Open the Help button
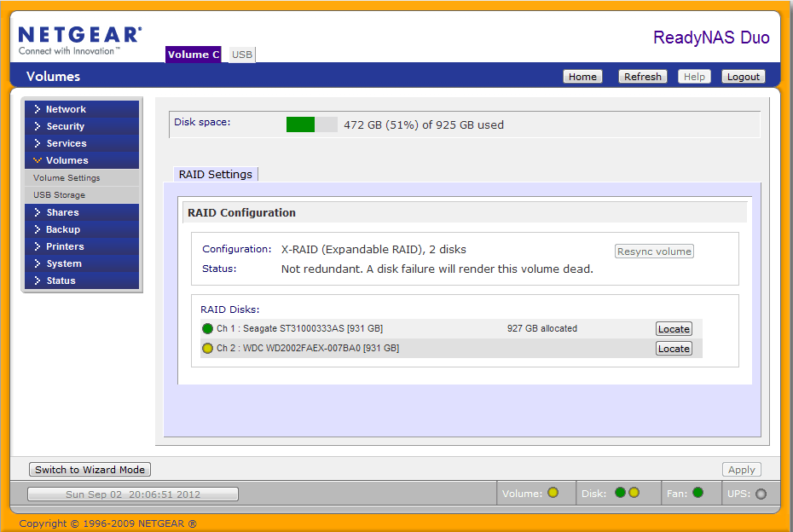The image size is (793, 532). coord(694,77)
